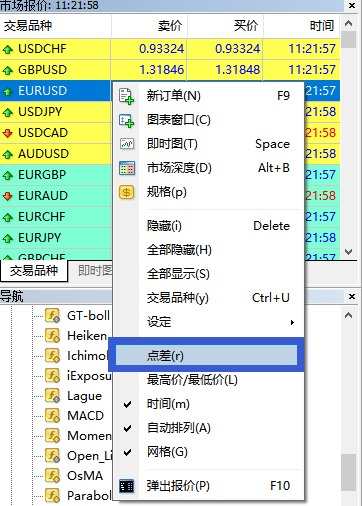Screen dimensions: 362x506
Task: Select the GBPUSD ask price 1.31848
Action: click(x=237, y=70)
